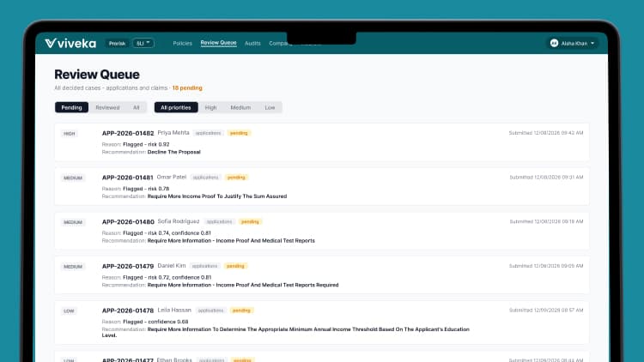
Task: Select the All status filter
Action: click(136, 107)
